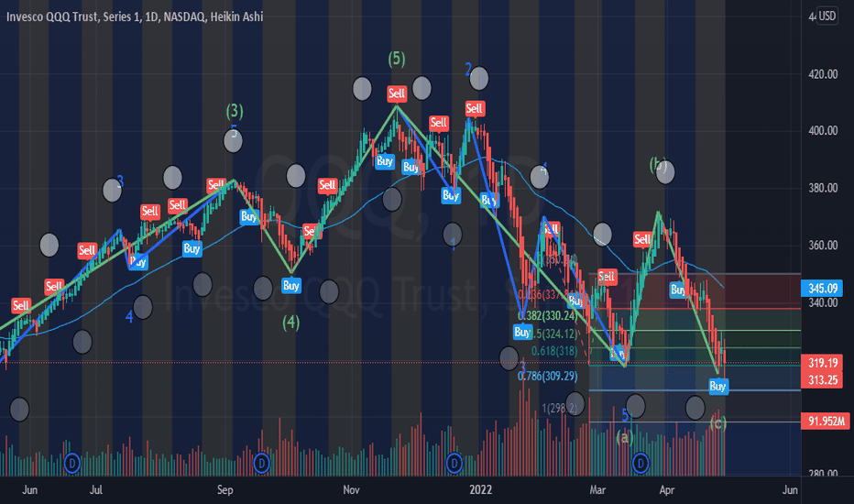This screenshot has height=504, width=854.
Task: Click the red price label 319.19
Action: click(823, 362)
